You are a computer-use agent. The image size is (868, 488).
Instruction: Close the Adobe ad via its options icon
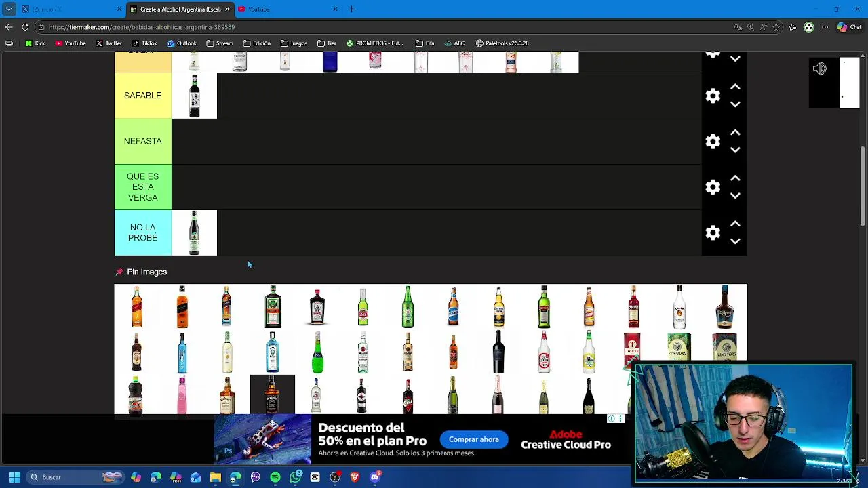[620, 419]
